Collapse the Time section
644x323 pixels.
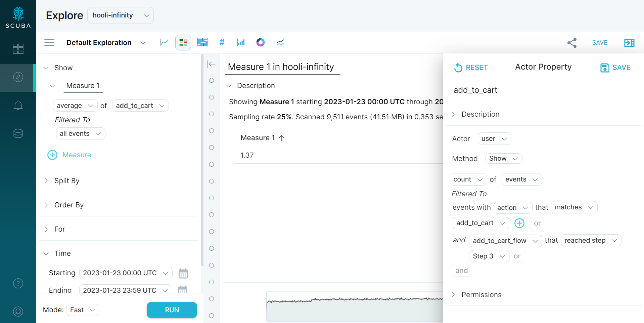46,253
